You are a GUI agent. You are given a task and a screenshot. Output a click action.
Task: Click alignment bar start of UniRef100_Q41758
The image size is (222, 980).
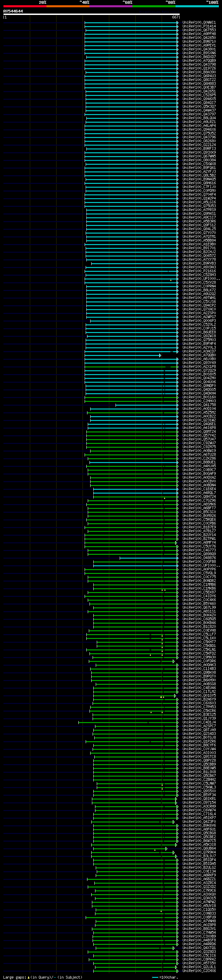[116, 405]
